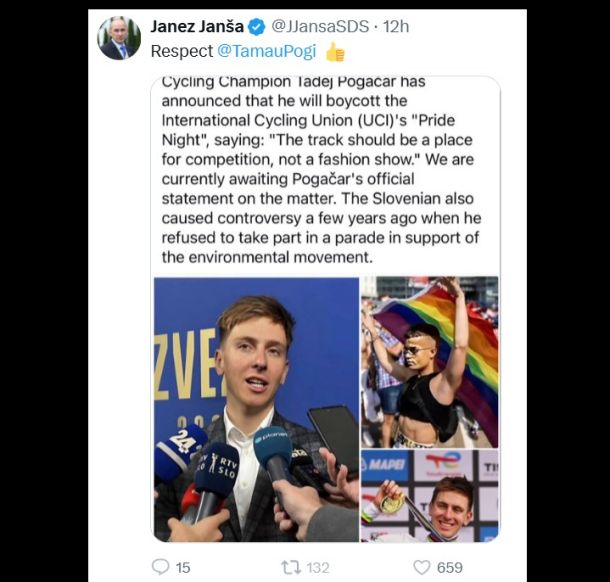Open the profile avatar of the tweet author
610x582 pixels.
click(119, 38)
